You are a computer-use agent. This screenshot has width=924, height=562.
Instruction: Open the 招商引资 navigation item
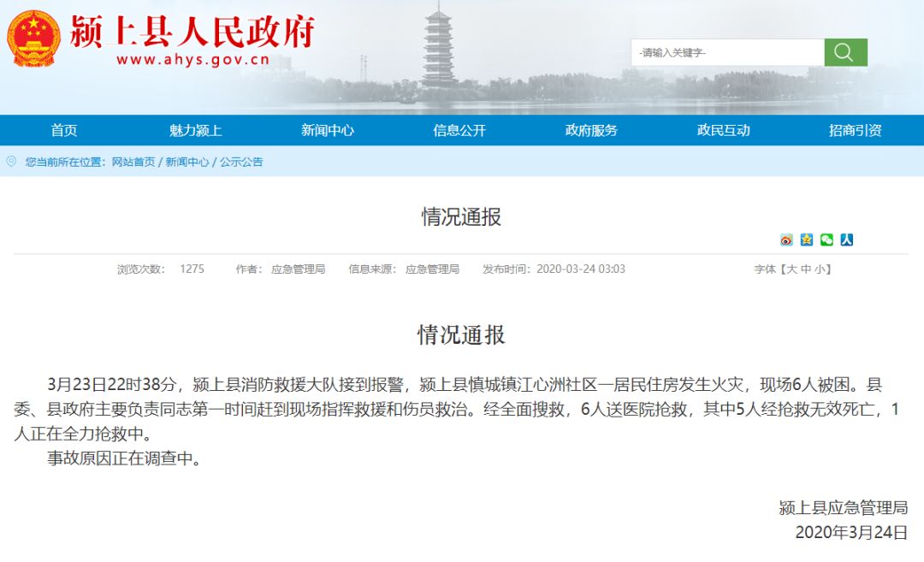(x=855, y=130)
